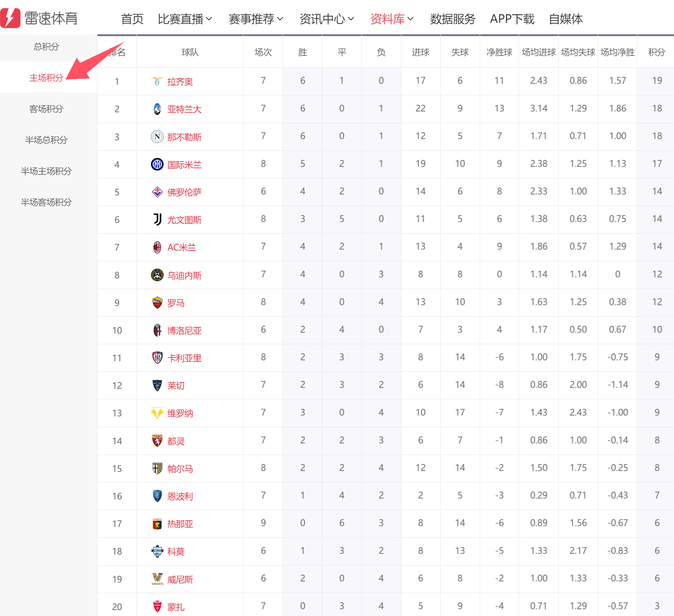The image size is (674, 616).
Task: Open the 数据服务 nav item
Action: click(453, 19)
